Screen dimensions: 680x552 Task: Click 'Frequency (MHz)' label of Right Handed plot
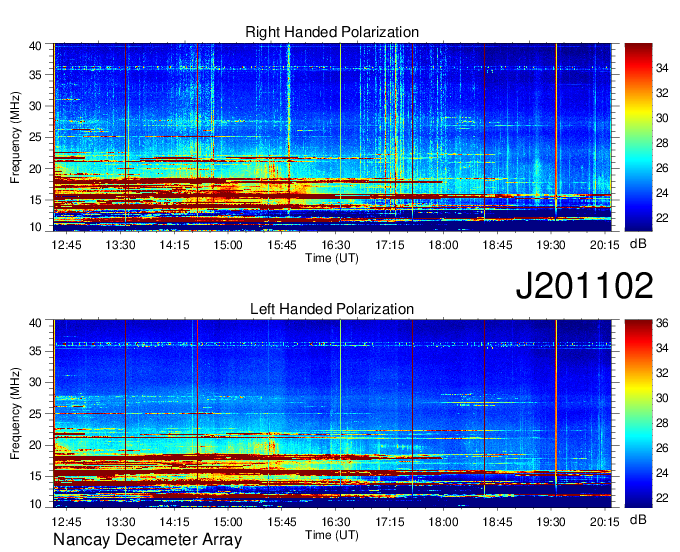click(15, 137)
